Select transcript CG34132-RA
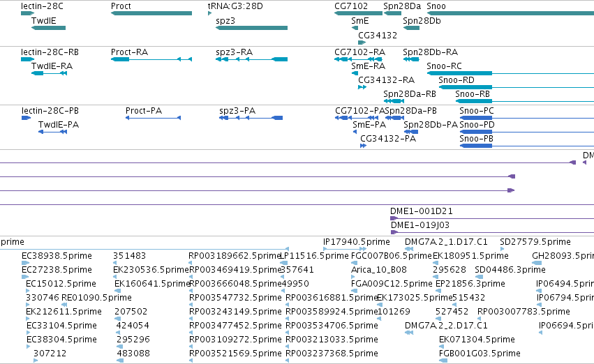 click(387, 80)
